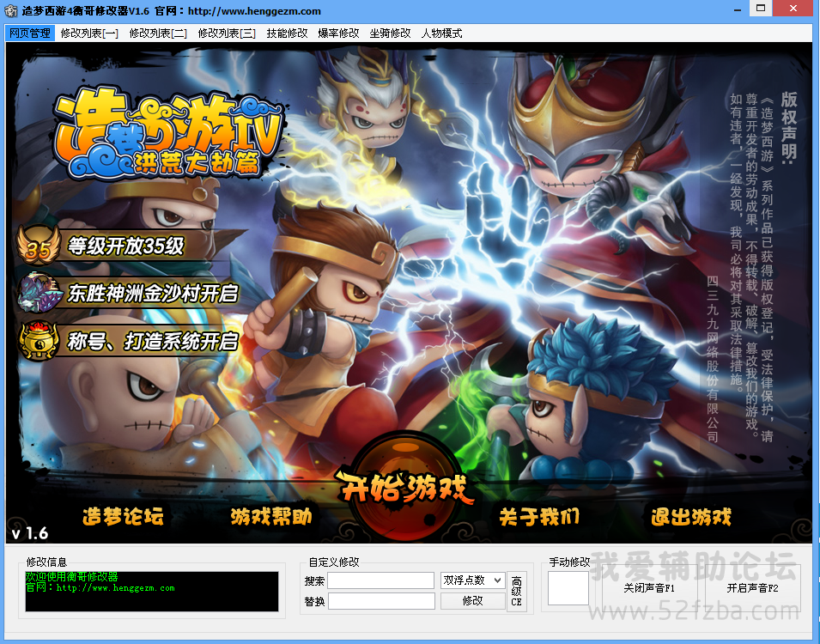The image size is (820, 644).
Task: Open the 人物模式 tab
Action: click(x=441, y=33)
